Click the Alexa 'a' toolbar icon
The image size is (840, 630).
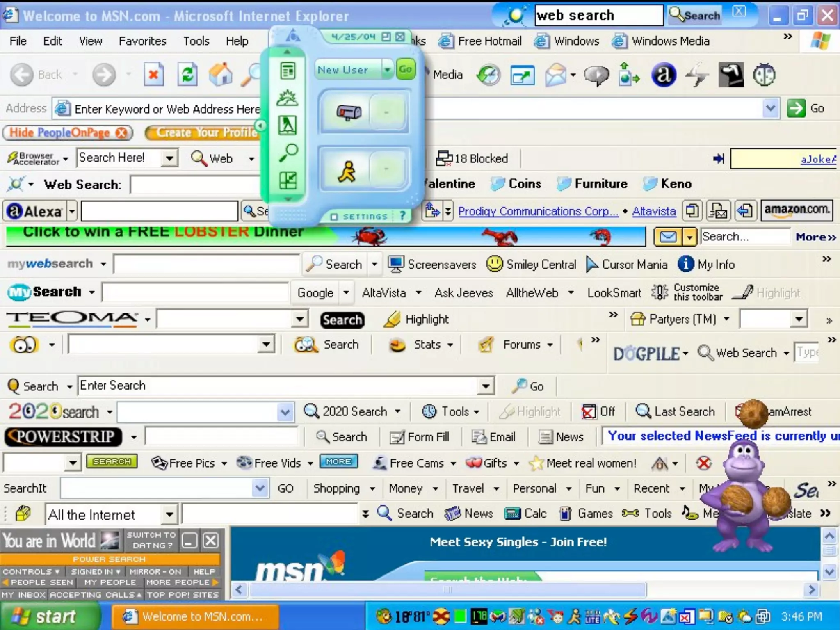click(x=663, y=75)
